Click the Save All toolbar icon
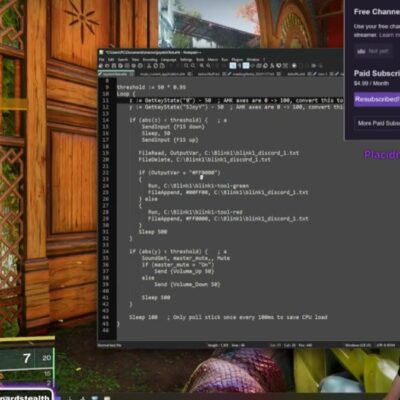 pos(120,66)
